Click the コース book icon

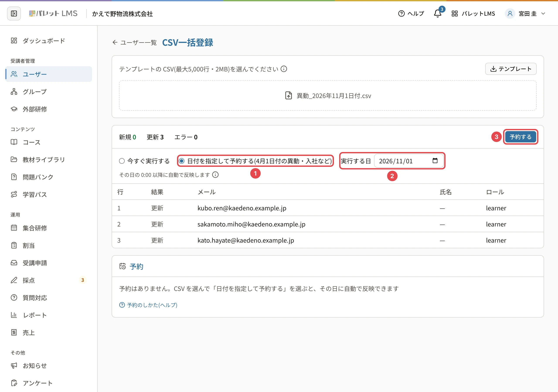(14, 142)
